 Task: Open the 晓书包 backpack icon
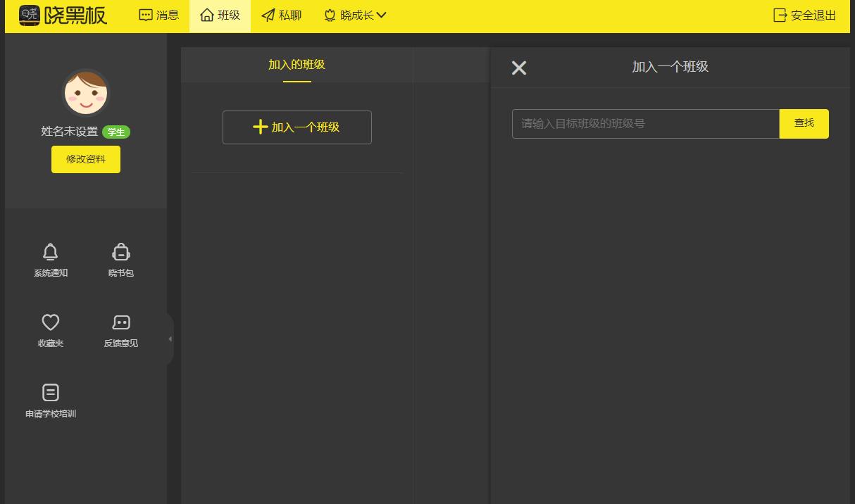click(x=121, y=252)
